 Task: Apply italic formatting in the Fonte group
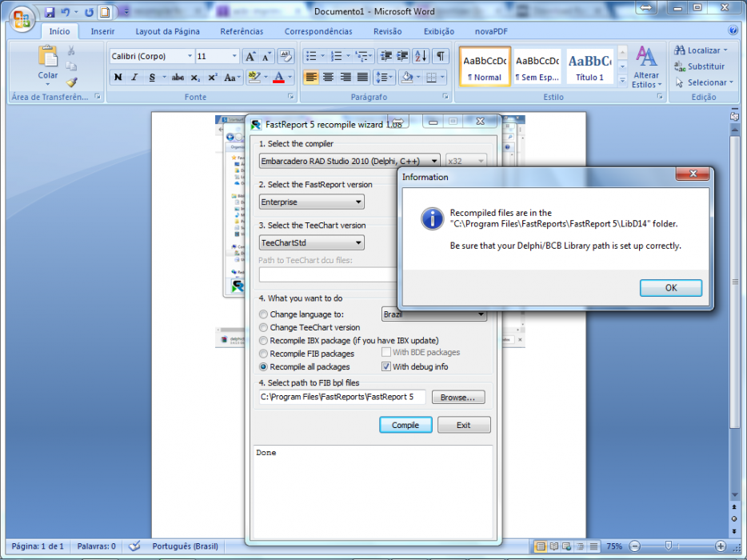click(x=134, y=78)
